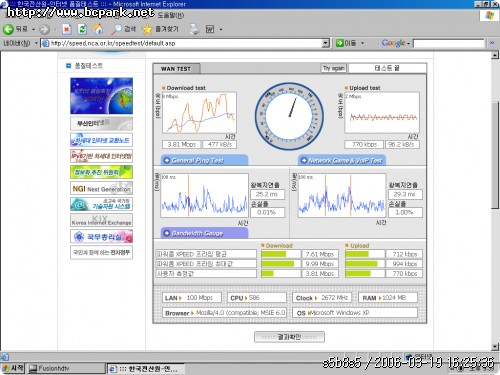This screenshot has width=500, height=375.
Task: Click the 770 kbps upload value
Action: click(364, 144)
